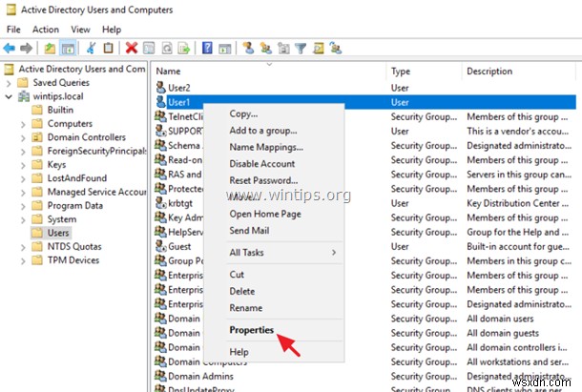Click the blue Help question mark icon
The width and height of the screenshot is (582, 392).
pos(207,48)
